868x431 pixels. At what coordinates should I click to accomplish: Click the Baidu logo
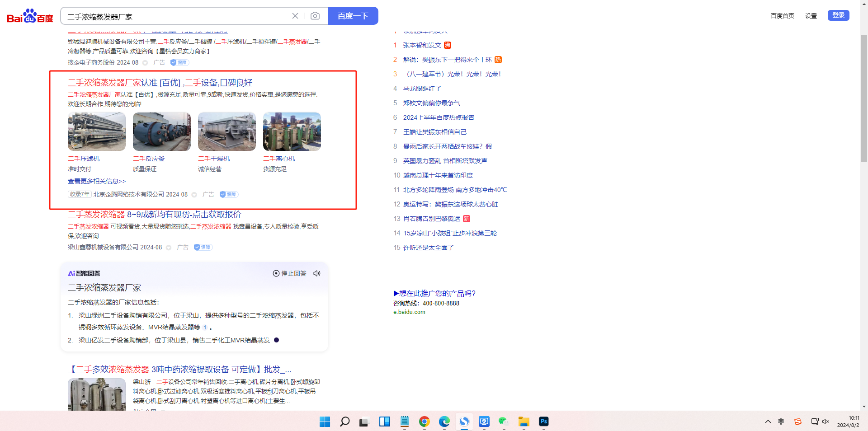(x=30, y=16)
